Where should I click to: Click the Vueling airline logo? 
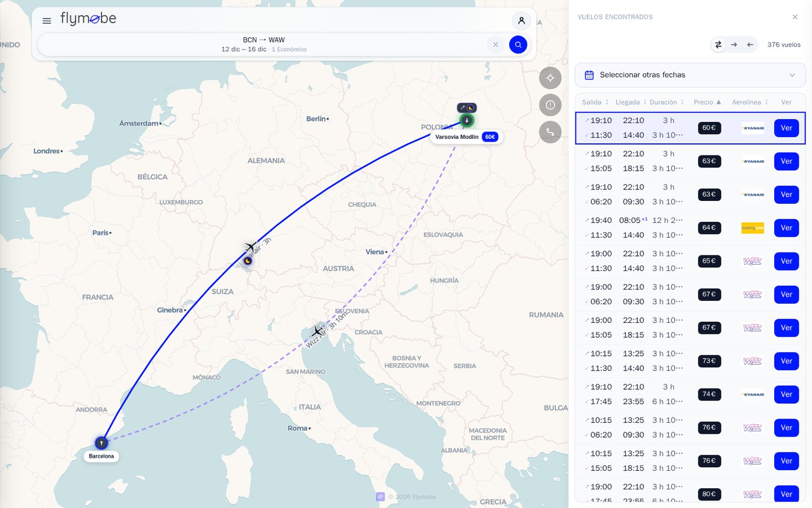(752, 228)
